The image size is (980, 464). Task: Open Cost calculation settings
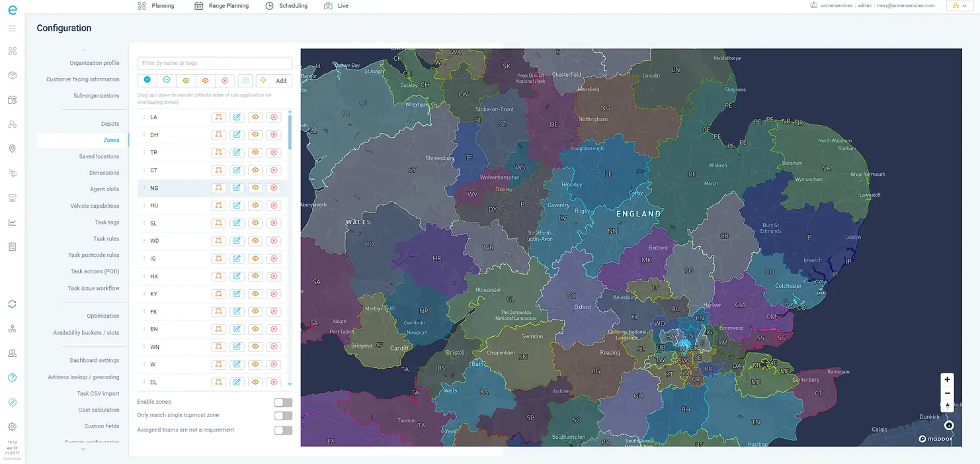pyautogui.click(x=99, y=410)
